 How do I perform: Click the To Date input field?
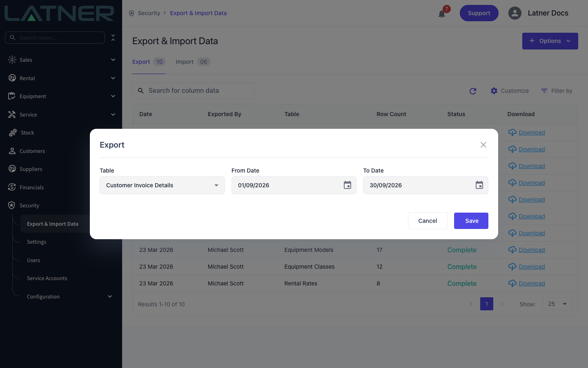(x=425, y=185)
